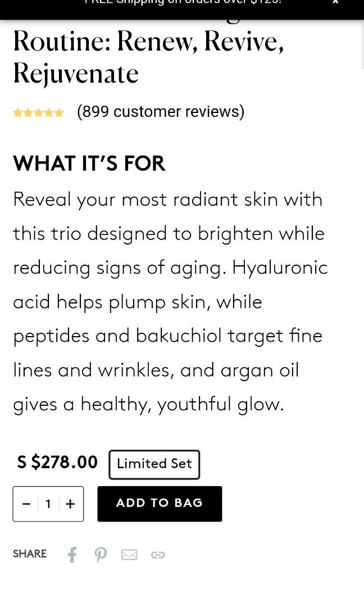Screen dimensions: 364x607
Task: Click the fifth rating star
Action: click(x=58, y=112)
